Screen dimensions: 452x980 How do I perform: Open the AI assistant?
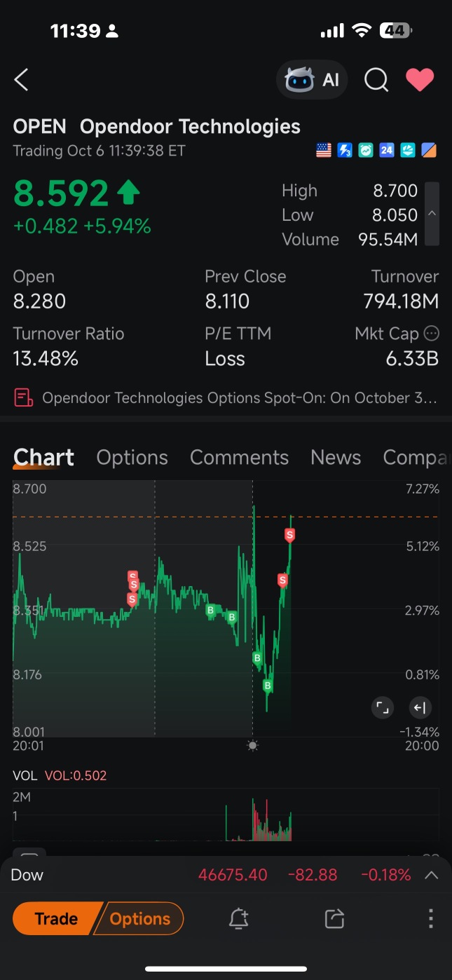point(312,80)
